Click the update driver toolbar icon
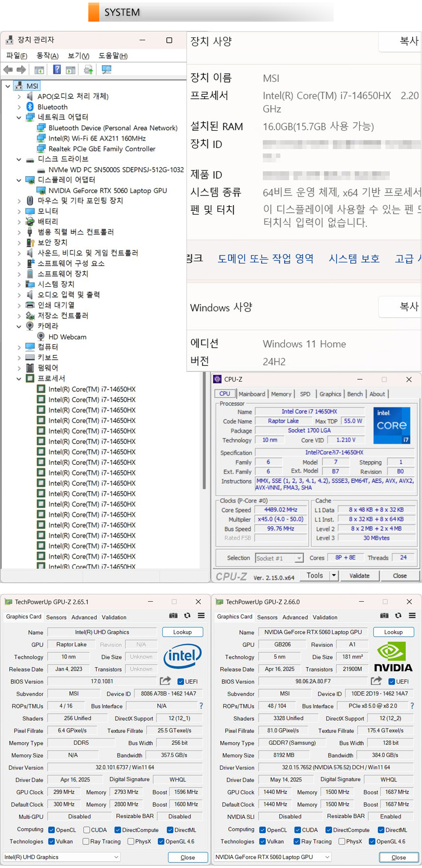This screenshot has width=422, height=868. point(88,70)
